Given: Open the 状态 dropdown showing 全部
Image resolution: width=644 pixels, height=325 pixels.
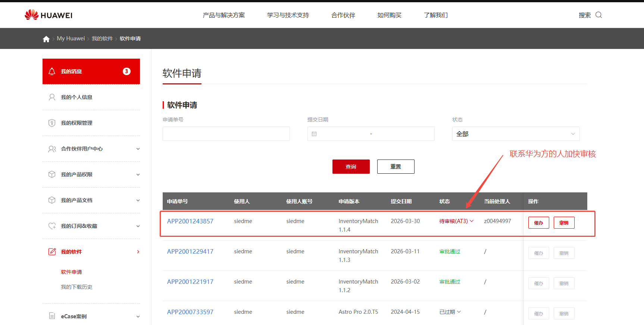Looking at the screenshot, I should pos(516,134).
